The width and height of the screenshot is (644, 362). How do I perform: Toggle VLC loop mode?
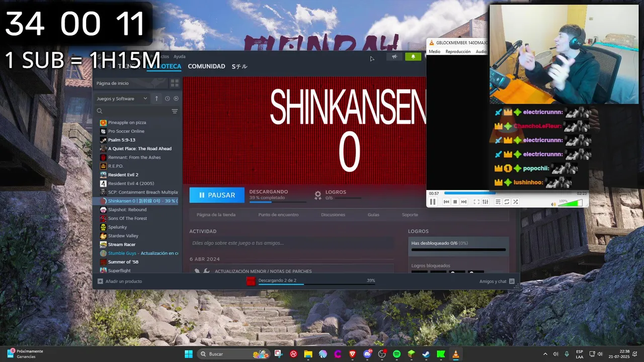coord(507,202)
